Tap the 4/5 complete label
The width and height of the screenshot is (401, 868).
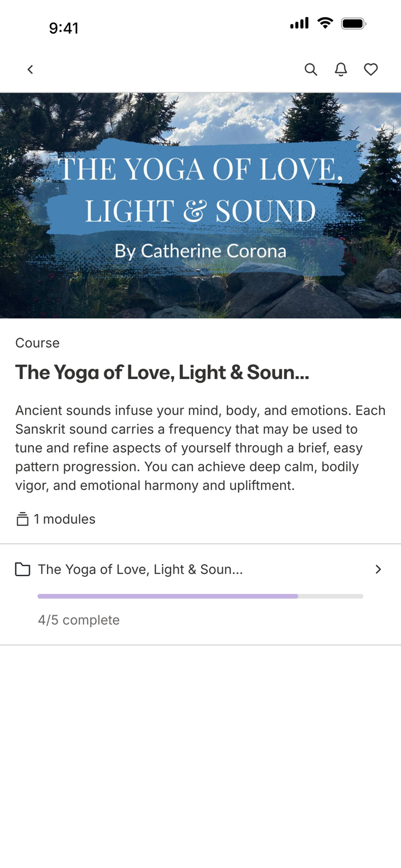79,620
